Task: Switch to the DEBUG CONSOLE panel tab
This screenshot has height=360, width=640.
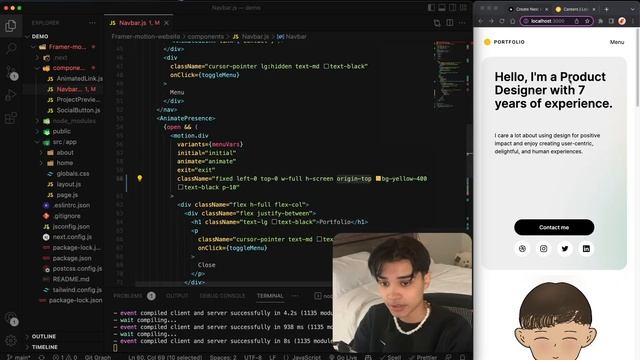Action: pyautogui.click(x=222, y=296)
